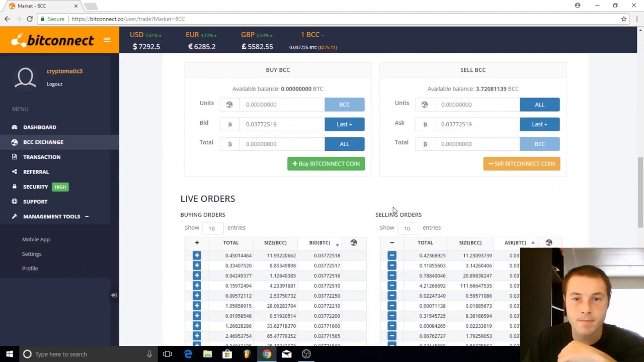Click the page vertical scrollbar thumb
This screenshot has width=644, height=362.
coord(640,192)
